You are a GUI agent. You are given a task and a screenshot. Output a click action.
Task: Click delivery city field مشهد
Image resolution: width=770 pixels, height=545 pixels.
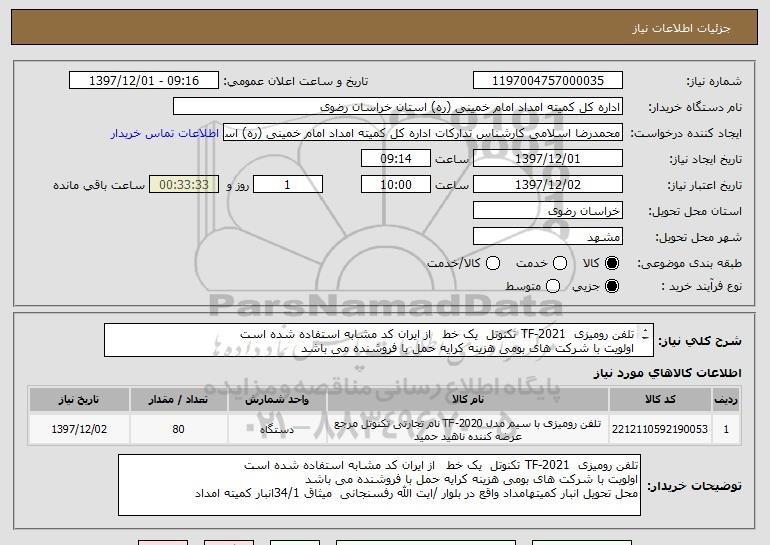548,237
